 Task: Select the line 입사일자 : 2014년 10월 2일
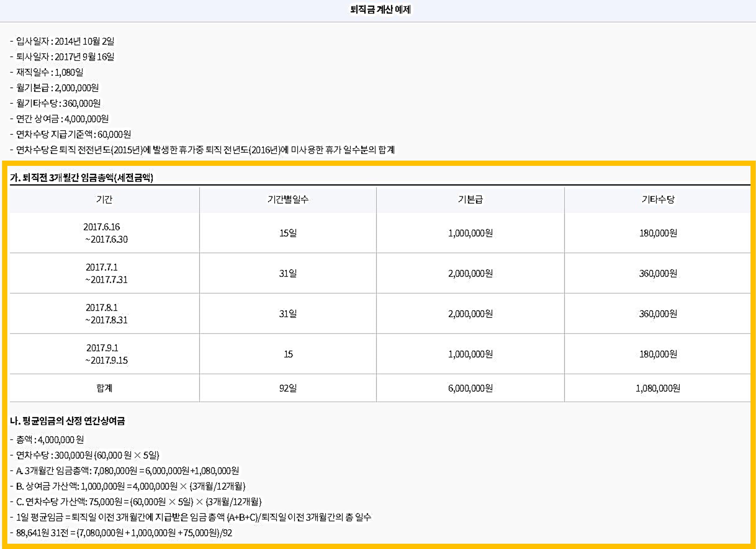coord(62,41)
